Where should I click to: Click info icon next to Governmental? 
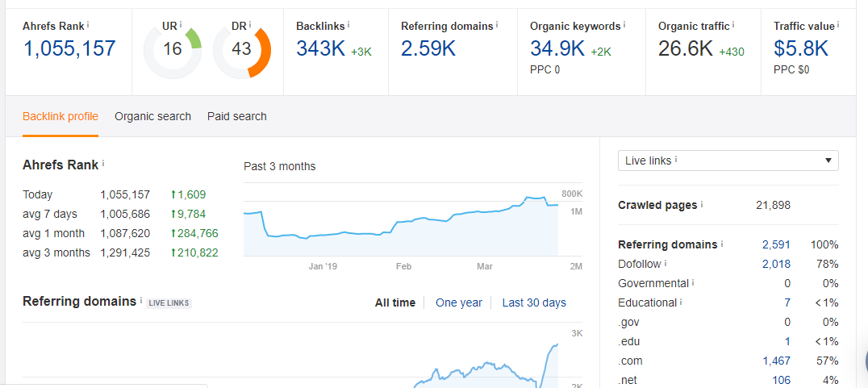693,282
